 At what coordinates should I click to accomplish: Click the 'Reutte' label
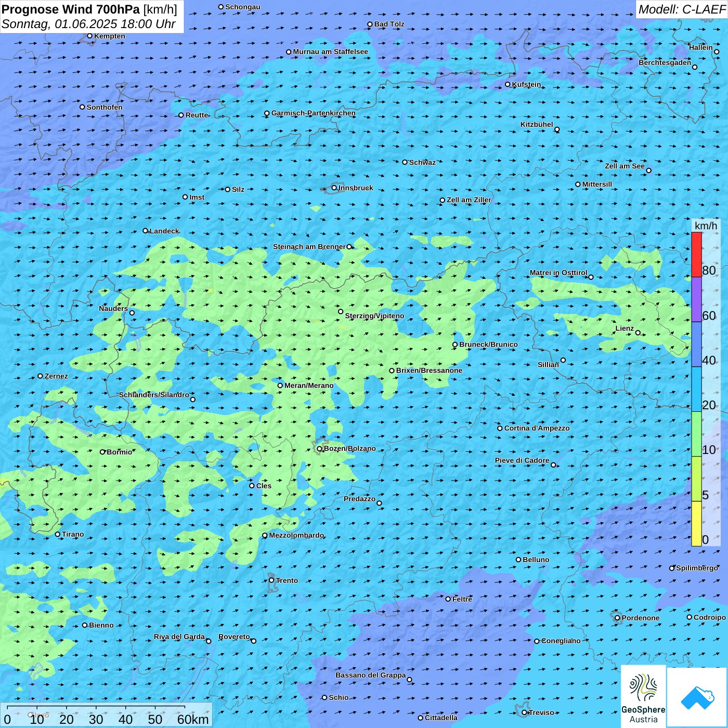point(197,115)
